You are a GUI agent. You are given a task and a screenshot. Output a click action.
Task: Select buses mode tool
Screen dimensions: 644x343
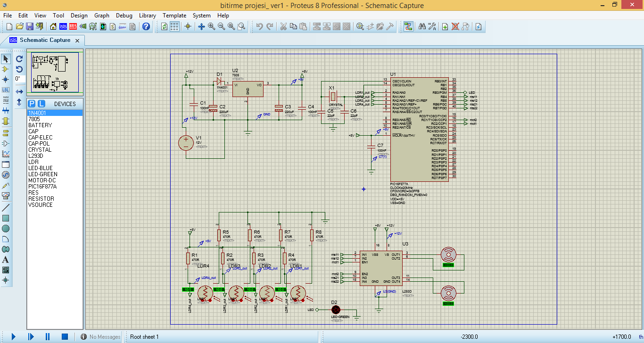tap(6, 110)
